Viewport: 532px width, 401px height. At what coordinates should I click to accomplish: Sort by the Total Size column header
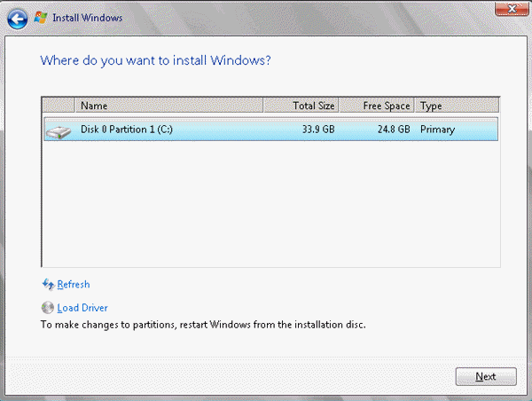pyautogui.click(x=301, y=106)
